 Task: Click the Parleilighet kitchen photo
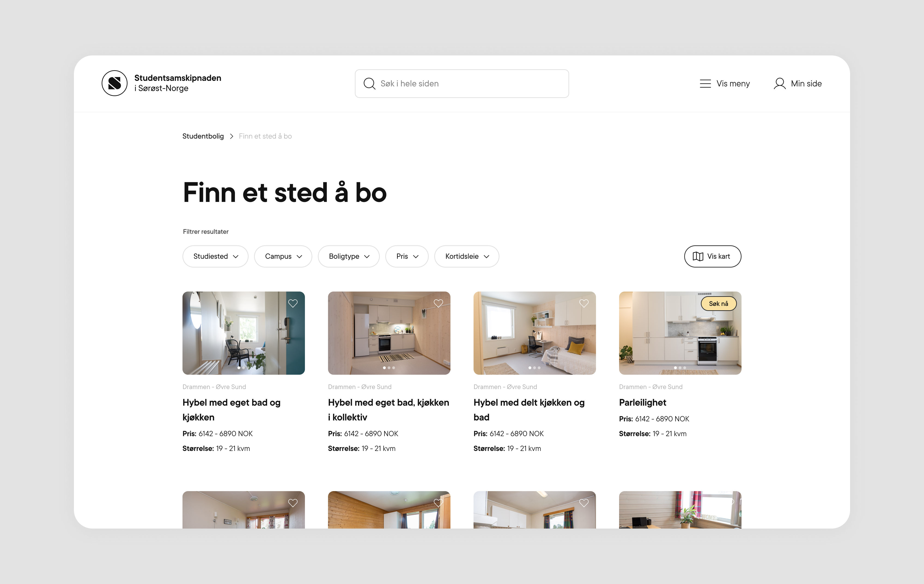point(680,333)
